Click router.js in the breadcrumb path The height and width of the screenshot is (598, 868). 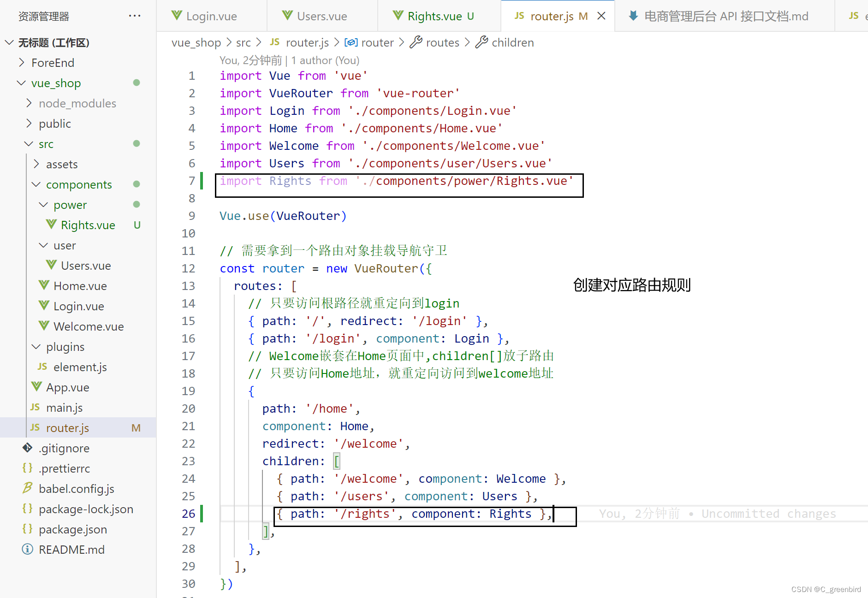point(307,43)
